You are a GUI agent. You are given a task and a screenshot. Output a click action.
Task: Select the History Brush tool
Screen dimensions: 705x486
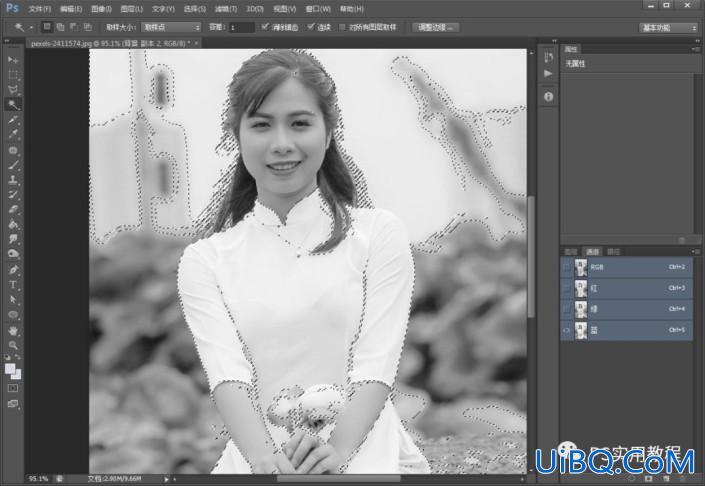click(13, 194)
